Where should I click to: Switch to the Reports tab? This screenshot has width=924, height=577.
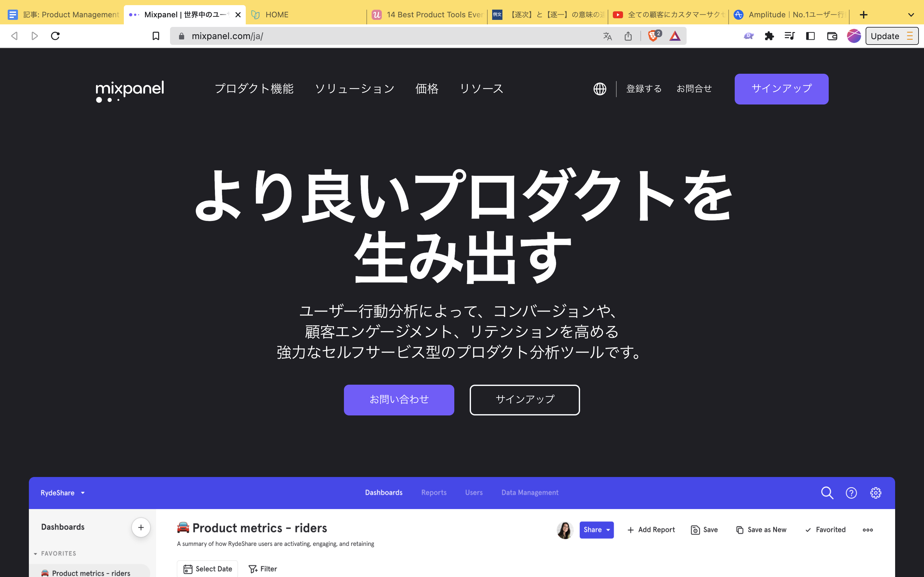[x=433, y=493]
